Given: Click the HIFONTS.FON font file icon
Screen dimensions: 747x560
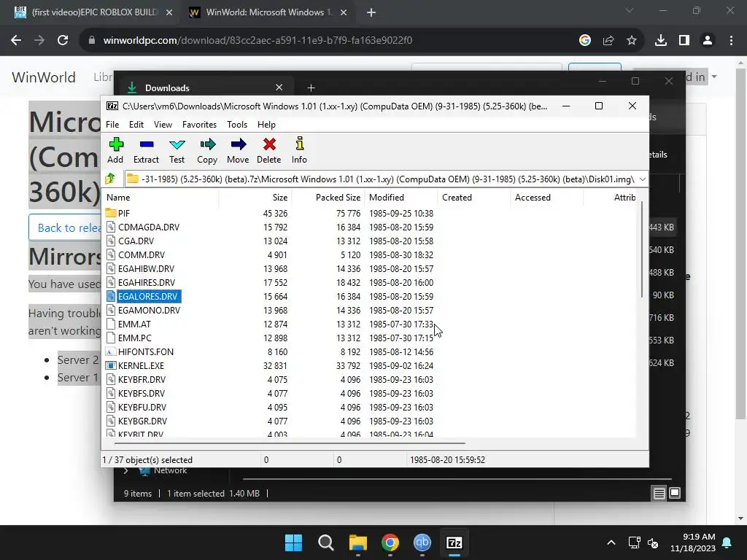Looking at the screenshot, I should coord(111,352).
